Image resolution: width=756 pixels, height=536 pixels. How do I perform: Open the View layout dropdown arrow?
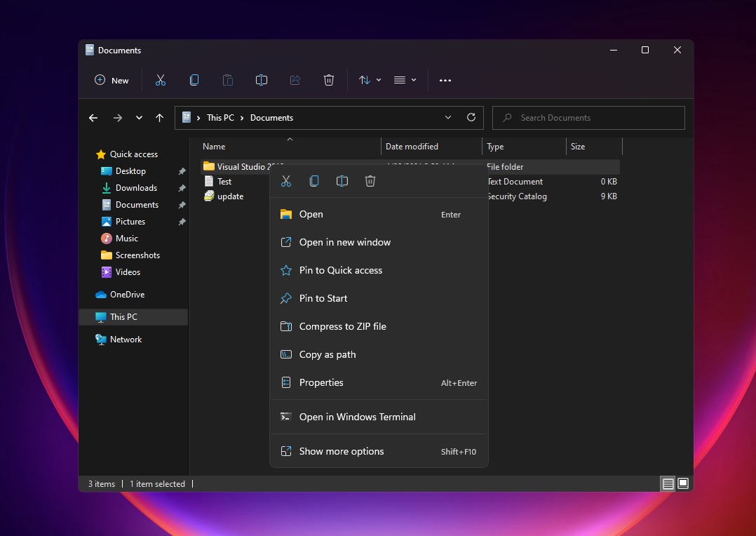click(x=415, y=80)
